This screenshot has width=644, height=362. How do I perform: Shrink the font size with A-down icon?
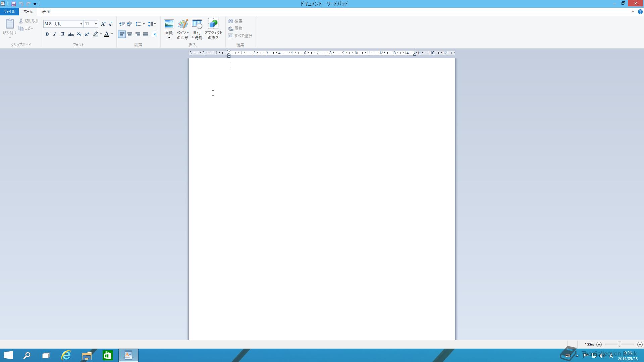[x=110, y=24]
